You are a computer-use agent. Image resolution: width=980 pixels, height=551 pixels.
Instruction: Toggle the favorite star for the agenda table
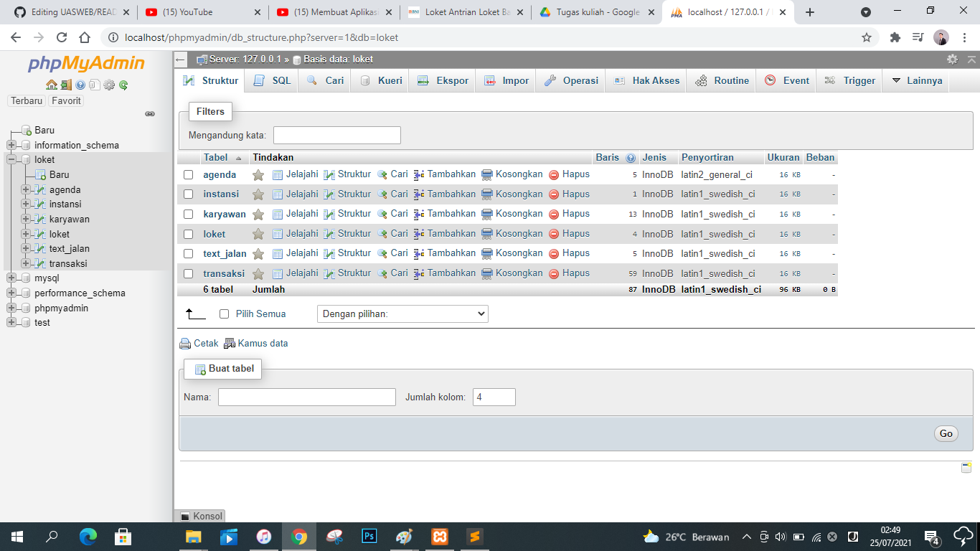[x=258, y=174]
